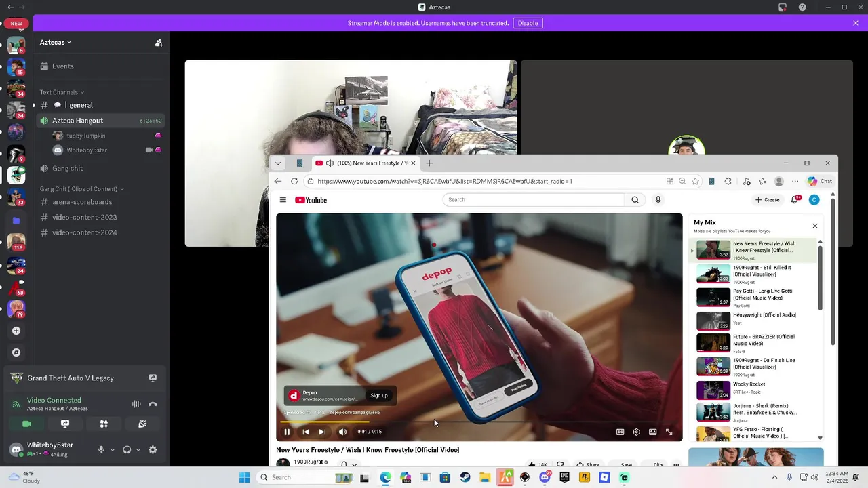Viewport: 868px width, 488px height.
Task: Deafen Discord headphones
Action: 127,449
